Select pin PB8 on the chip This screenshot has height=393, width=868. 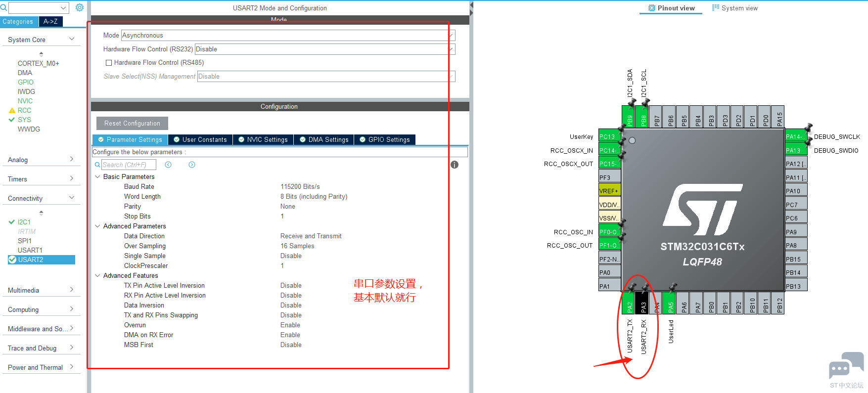point(643,117)
